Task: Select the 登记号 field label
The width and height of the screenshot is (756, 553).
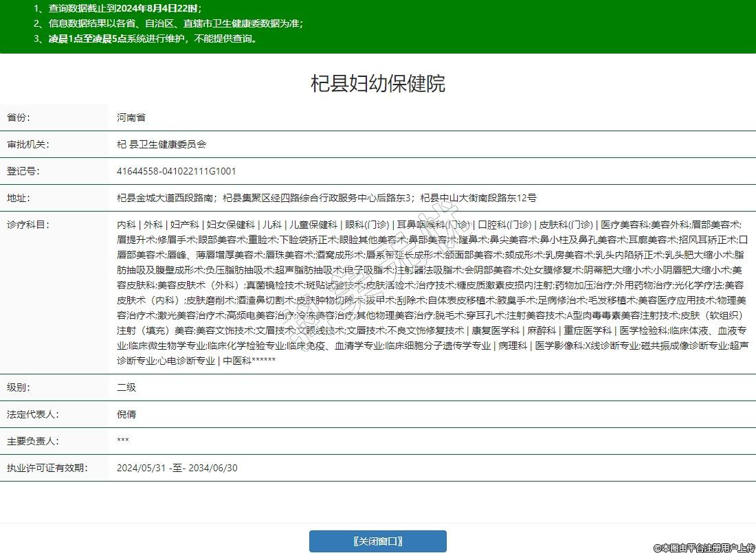Action: (x=23, y=171)
